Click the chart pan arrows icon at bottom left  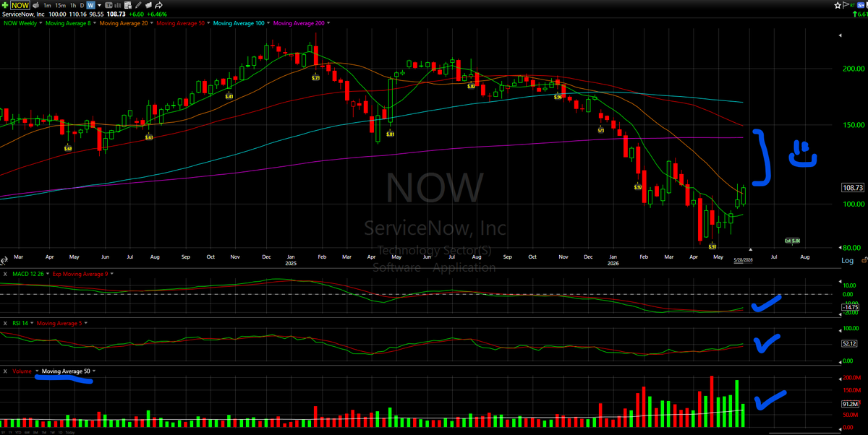click(x=4, y=260)
